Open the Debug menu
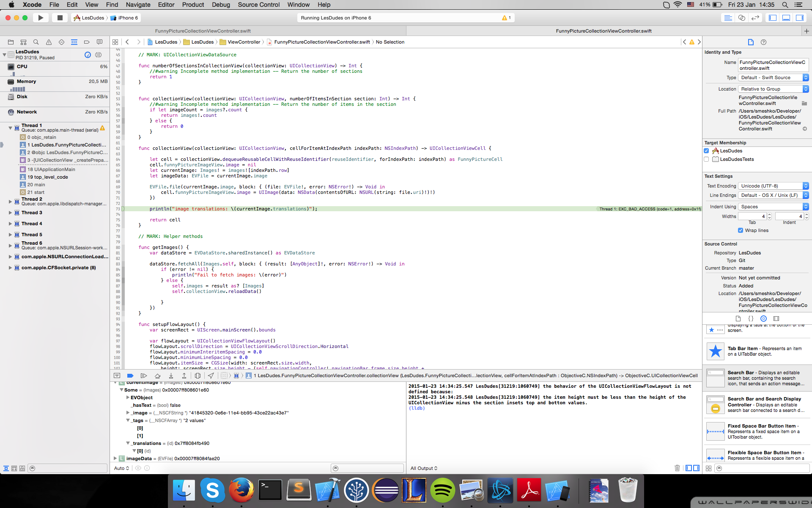This screenshot has height=508, width=812. point(221,5)
